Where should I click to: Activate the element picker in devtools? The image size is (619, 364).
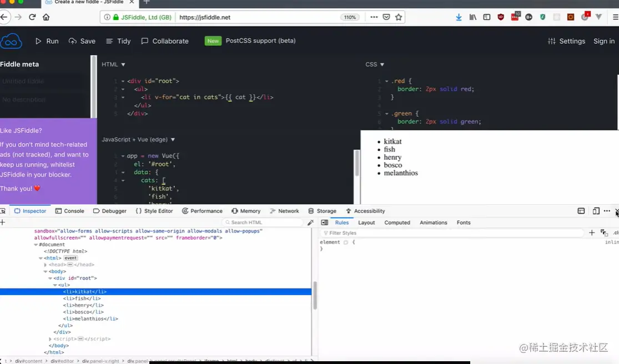tap(3, 211)
